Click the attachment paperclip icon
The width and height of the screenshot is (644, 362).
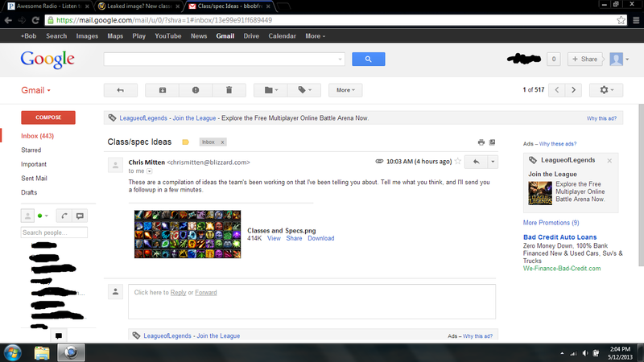point(379,162)
